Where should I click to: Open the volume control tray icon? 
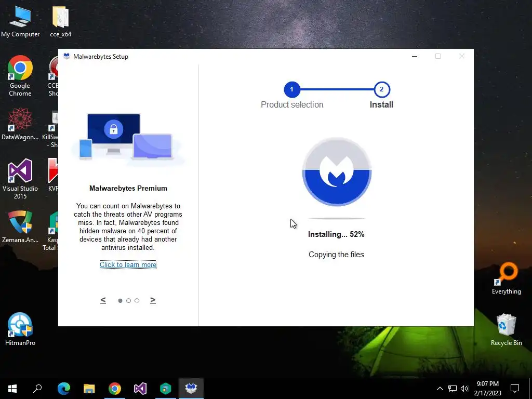tap(464, 389)
